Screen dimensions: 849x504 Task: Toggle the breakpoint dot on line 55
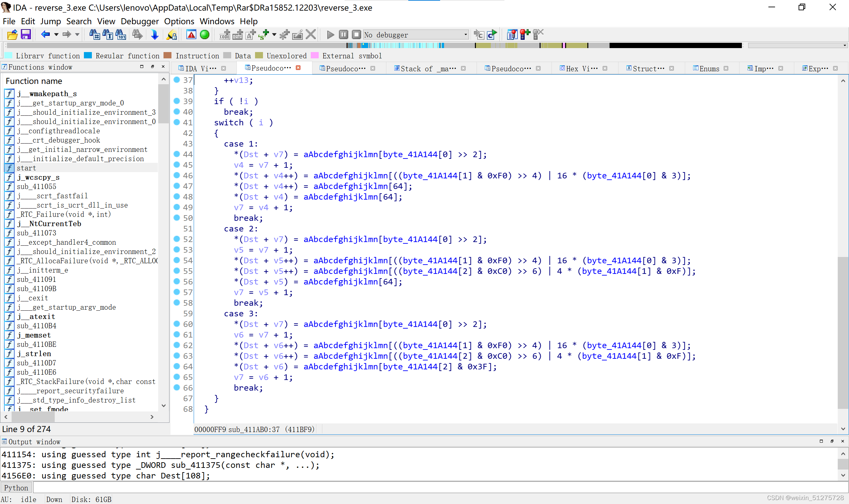pyautogui.click(x=176, y=271)
